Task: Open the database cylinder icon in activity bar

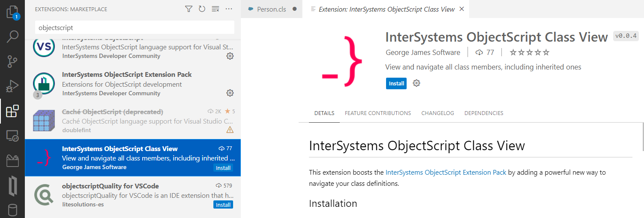Action: [12, 210]
